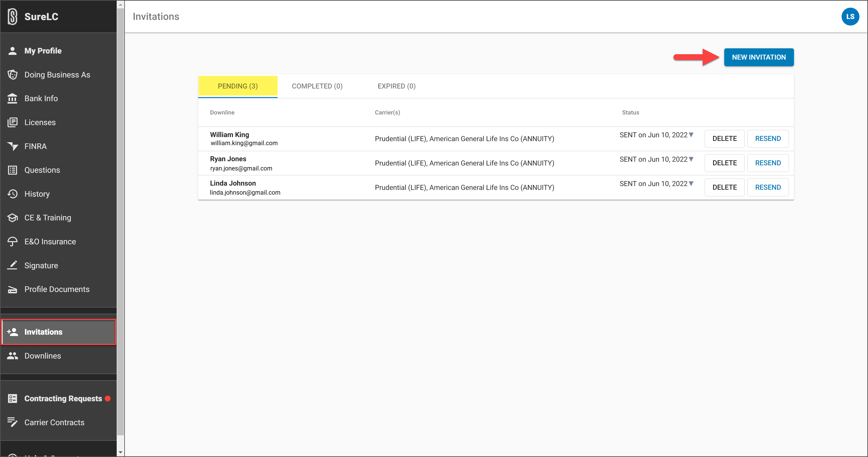Click the Licenses documents icon

[x=12, y=122]
